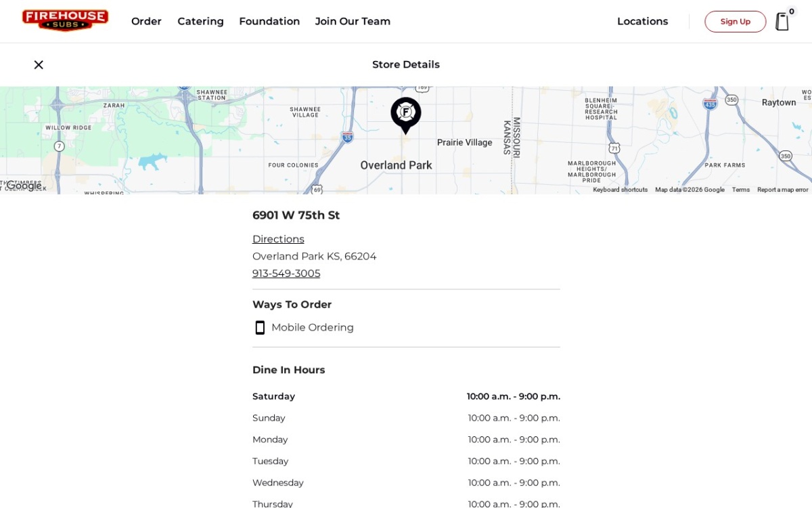The image size is (812, 508).
Task: Click the Dine In Hours heading
Action: click(288, 370)
